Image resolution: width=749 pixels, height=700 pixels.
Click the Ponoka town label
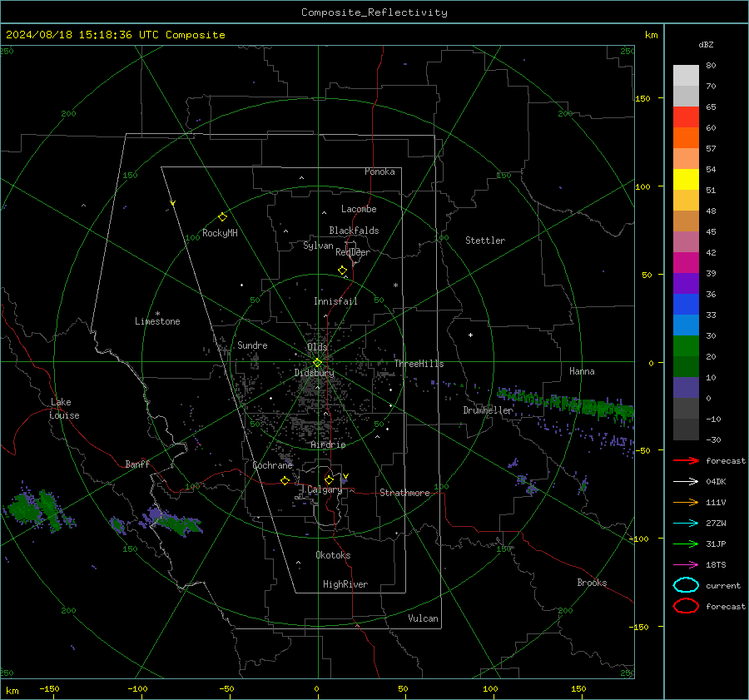(x=379, y=171)
